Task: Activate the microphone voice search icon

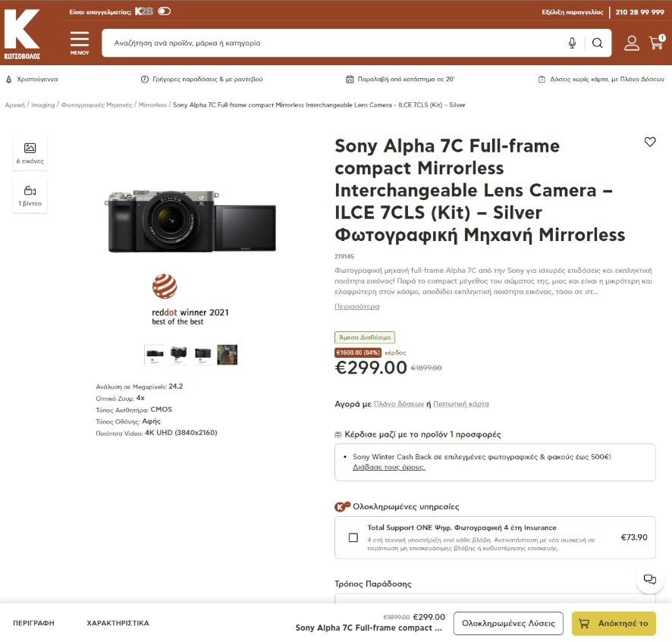Action: click(573, 42)
